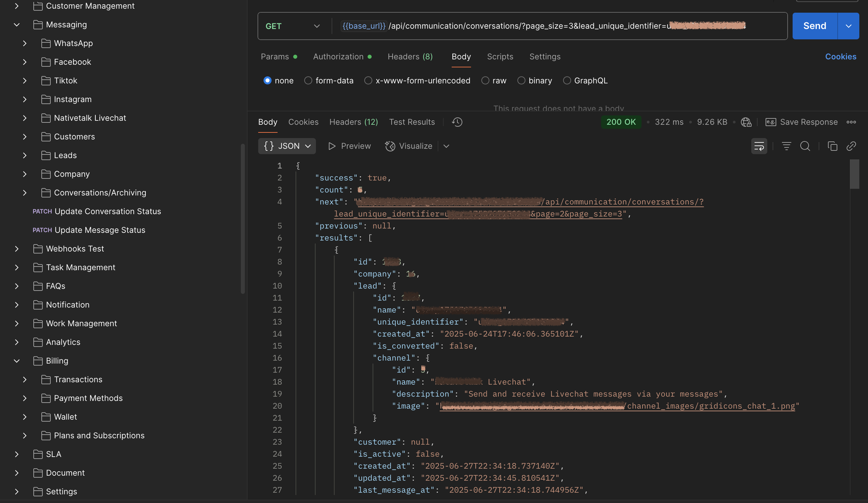Open the Send button dropdown arrow
The height and width of the screenshot is (503, 868).
pos(848,26)
